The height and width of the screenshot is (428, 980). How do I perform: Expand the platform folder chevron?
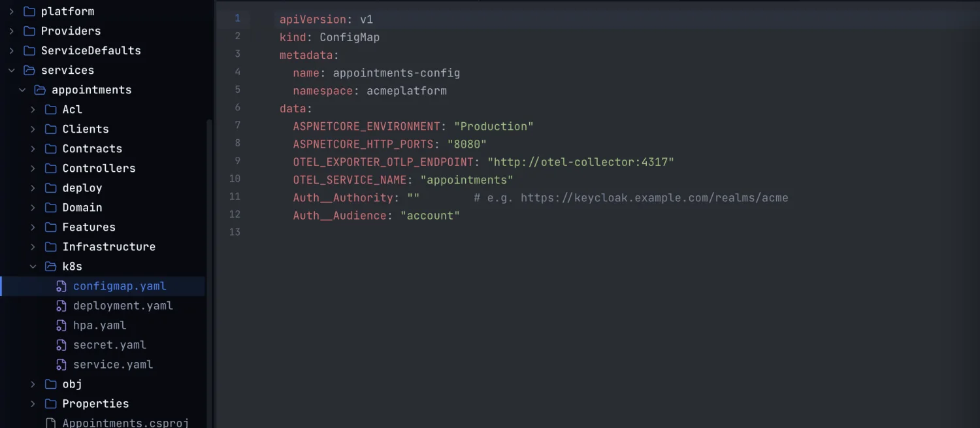[11, 12]
